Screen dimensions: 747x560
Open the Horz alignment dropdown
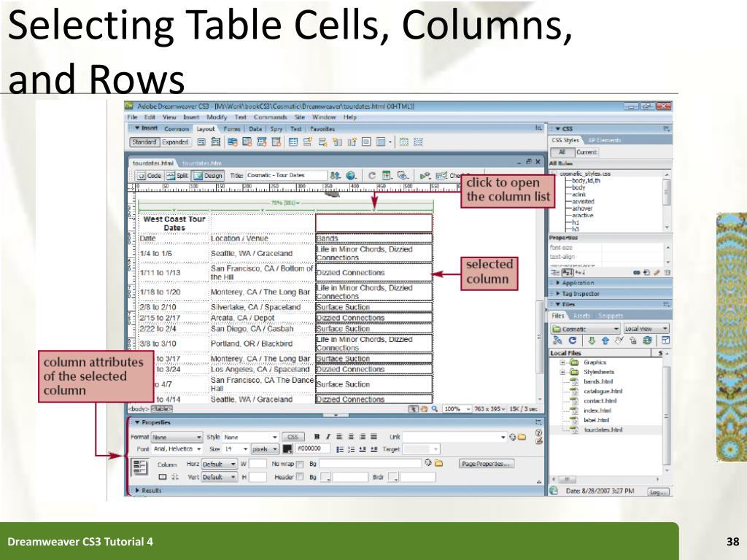(219, 464)
